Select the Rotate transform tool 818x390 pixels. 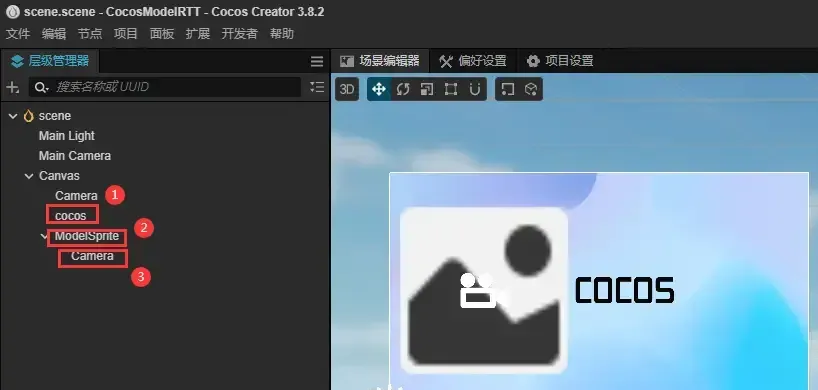click(403, 89)
